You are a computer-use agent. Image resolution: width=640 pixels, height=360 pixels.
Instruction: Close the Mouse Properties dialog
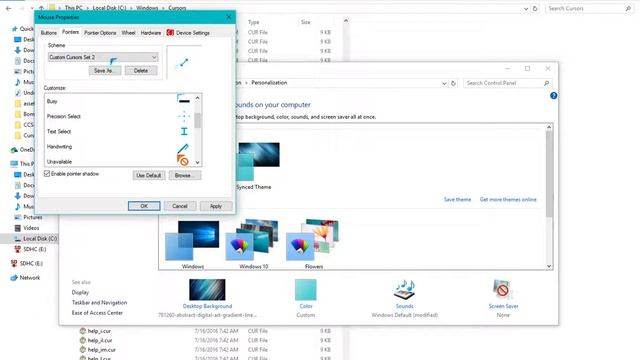pos(229,17)
